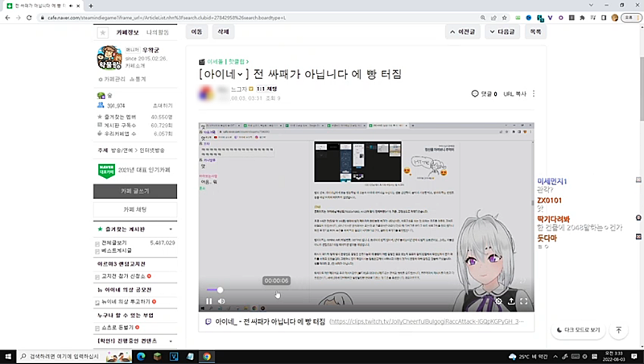This screenshot has height=364, width=644.
Task: Switch to the 카페정보 tab
Action: point(127,32)
